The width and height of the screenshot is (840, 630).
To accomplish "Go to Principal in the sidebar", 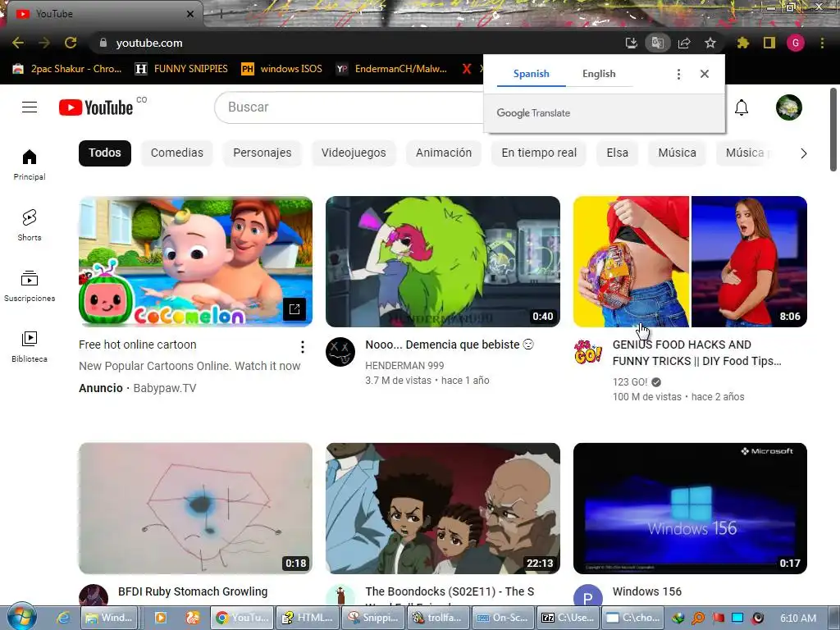I will [30, 165].
